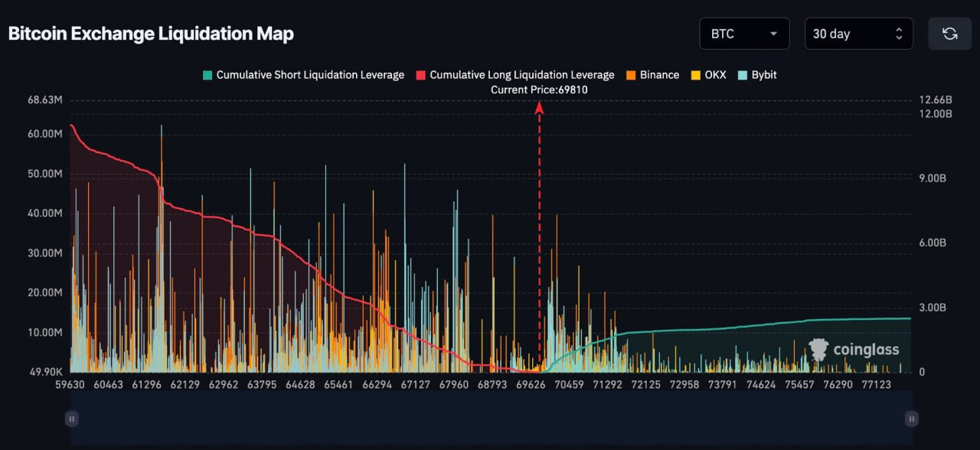Click the left pause-style handle of the range bar
The image size is (980, 450).
(x=71, y=419)
